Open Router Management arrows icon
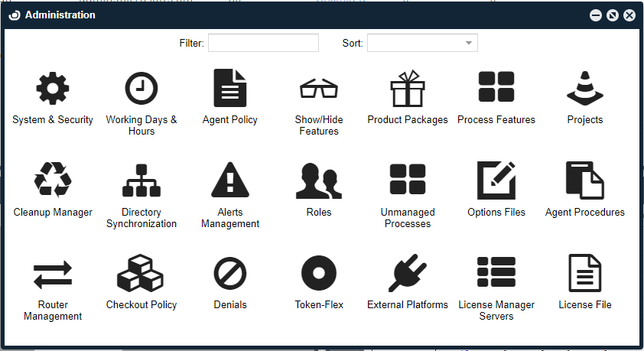Image resolution: width=644 pixels, height=351 pixels. [53, 274]
